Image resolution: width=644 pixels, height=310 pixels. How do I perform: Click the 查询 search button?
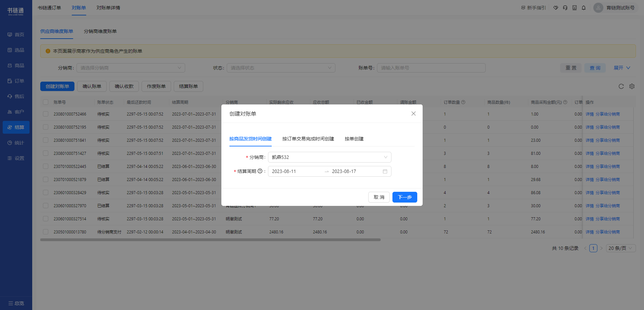tap(595, 68)
